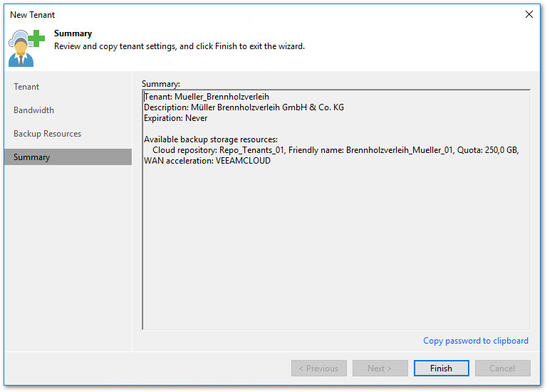Open the Bandwidth wizard step
This screenshot has height=392, width=547.
(33, 110)
